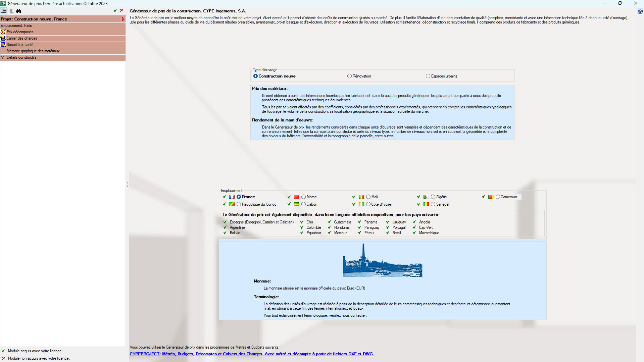Click the application icon in the title bar
This screenshot has height=362, width=644.
(x=3, y=3)
